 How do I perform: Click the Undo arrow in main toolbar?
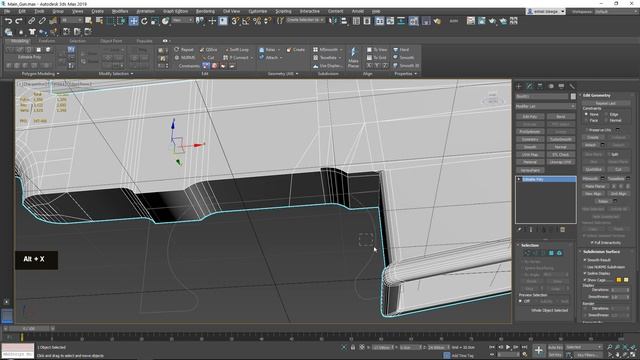coord(8,20)
